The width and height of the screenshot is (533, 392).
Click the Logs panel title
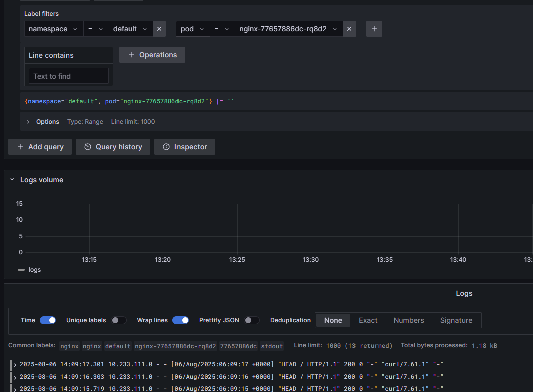(464, 293)
